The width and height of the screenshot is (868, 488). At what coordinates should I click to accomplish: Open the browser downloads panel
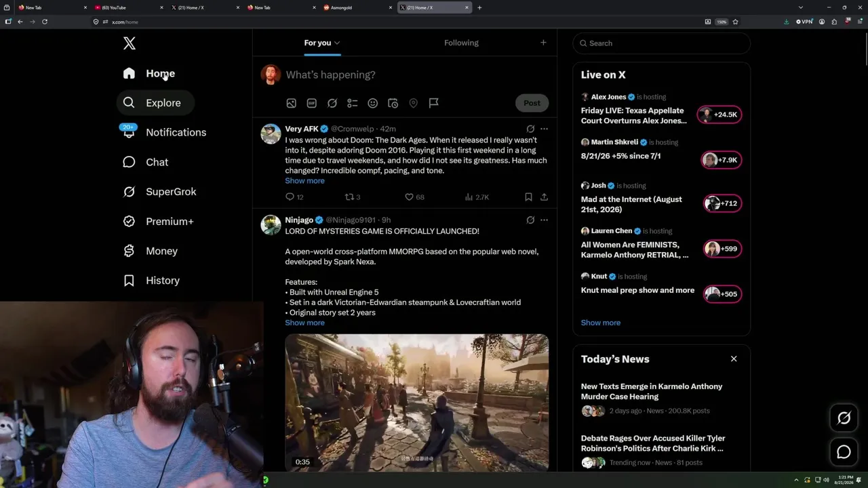[786, 22]
